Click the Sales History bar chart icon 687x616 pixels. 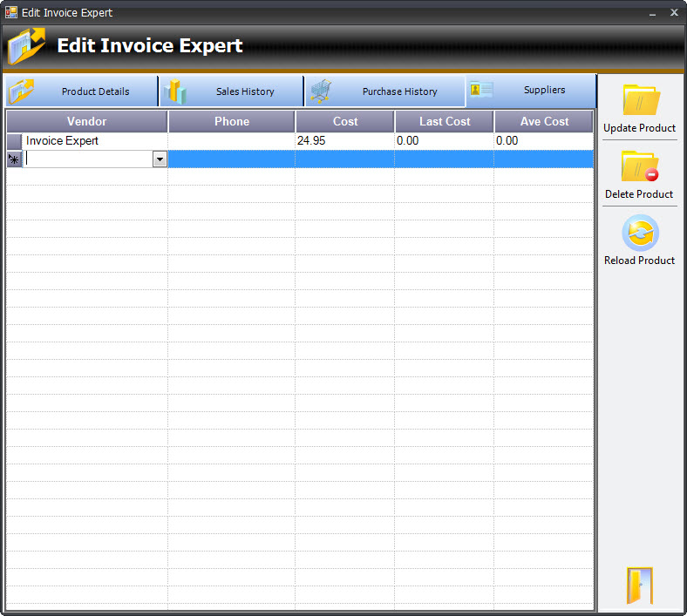point(175,91)
